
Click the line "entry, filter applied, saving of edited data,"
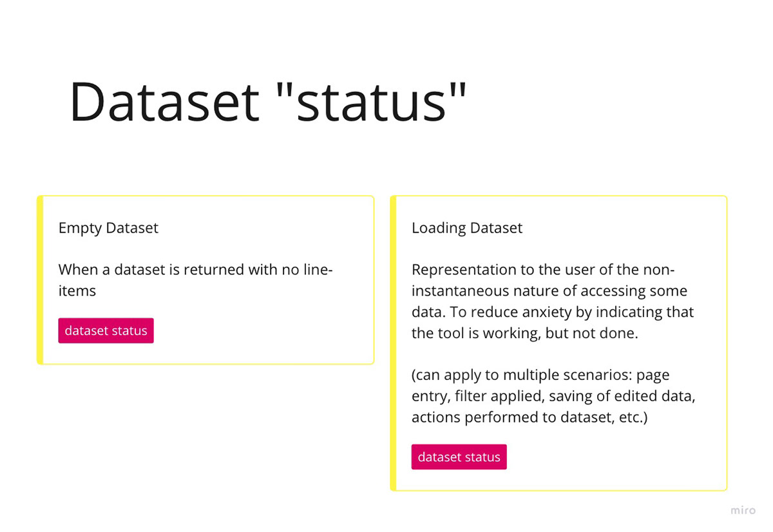[x=553, y=396]
